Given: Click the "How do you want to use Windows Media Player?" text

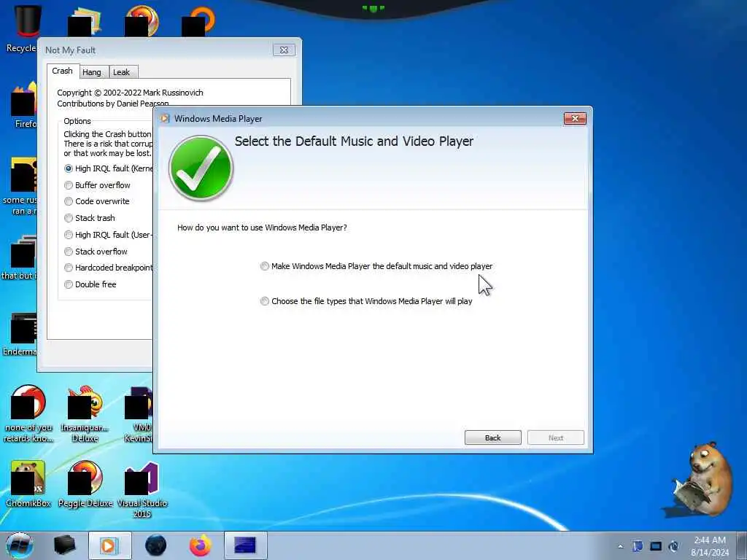Looking at the screenshot, I should [262, 227].
